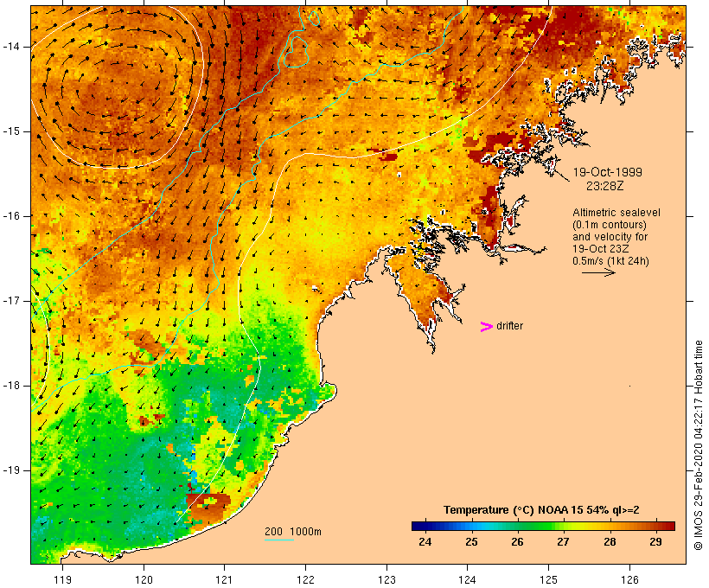Click the latitude label -16
Screen dimensions: 709x588
(x=11, y=216)
